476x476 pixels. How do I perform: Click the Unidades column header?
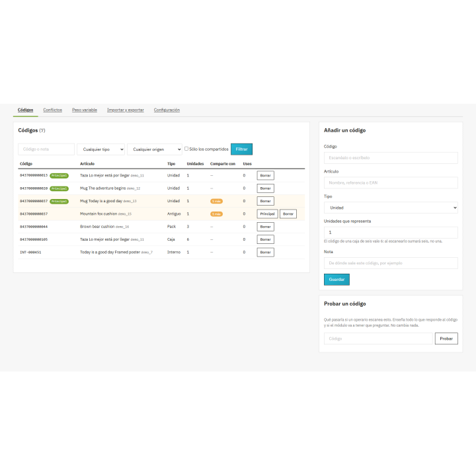[195, 164]
